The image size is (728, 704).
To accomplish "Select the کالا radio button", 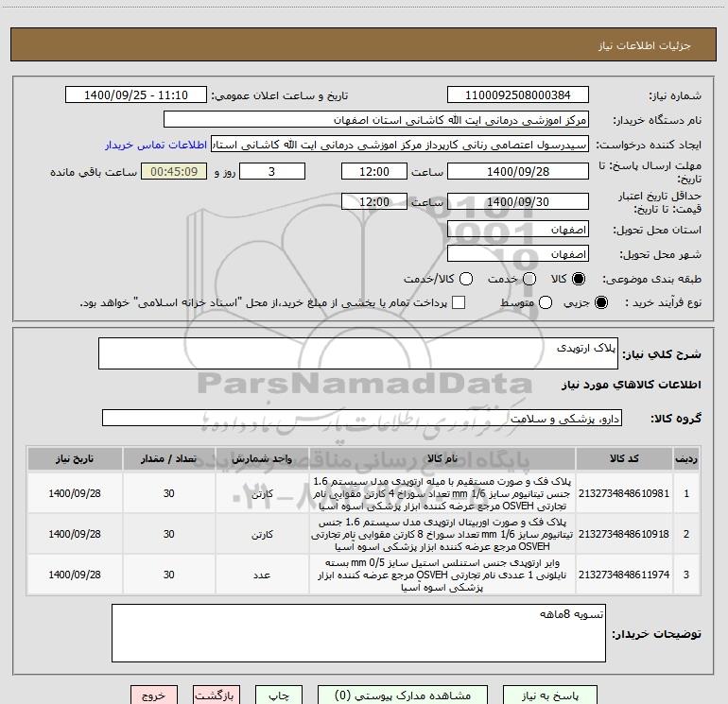I will point(579,279).
